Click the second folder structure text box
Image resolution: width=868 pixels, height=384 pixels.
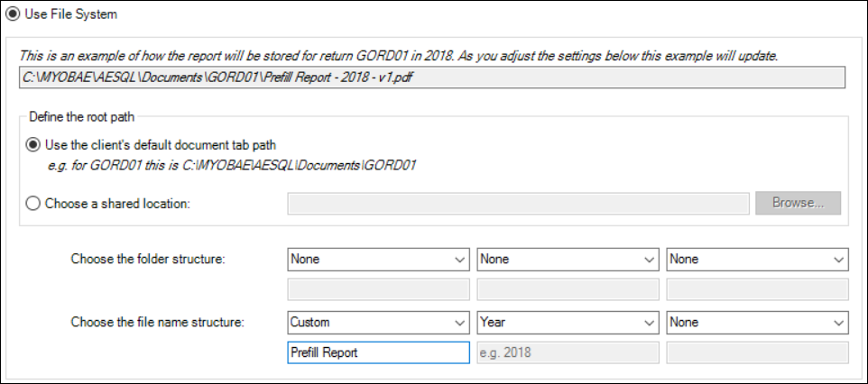(x=568, y=289)
